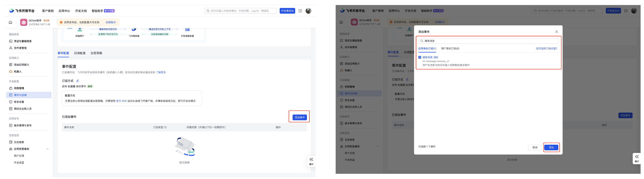This screenshot has width=644, height=179.
Task: Confirm with the blue 添加 button in dialog
Action: click(x=551, y=148)
